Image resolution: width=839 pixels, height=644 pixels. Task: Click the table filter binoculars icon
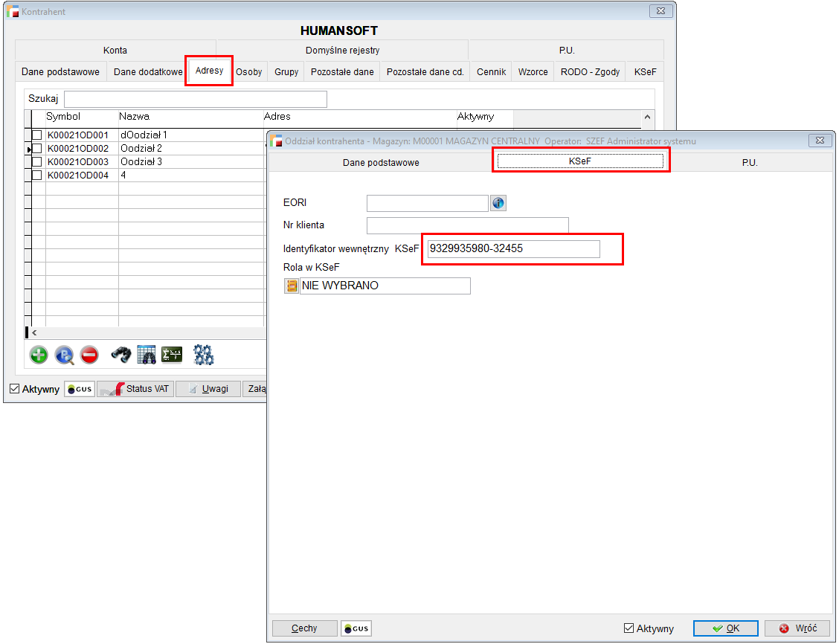pyautogui.click(x=147, y=355)
